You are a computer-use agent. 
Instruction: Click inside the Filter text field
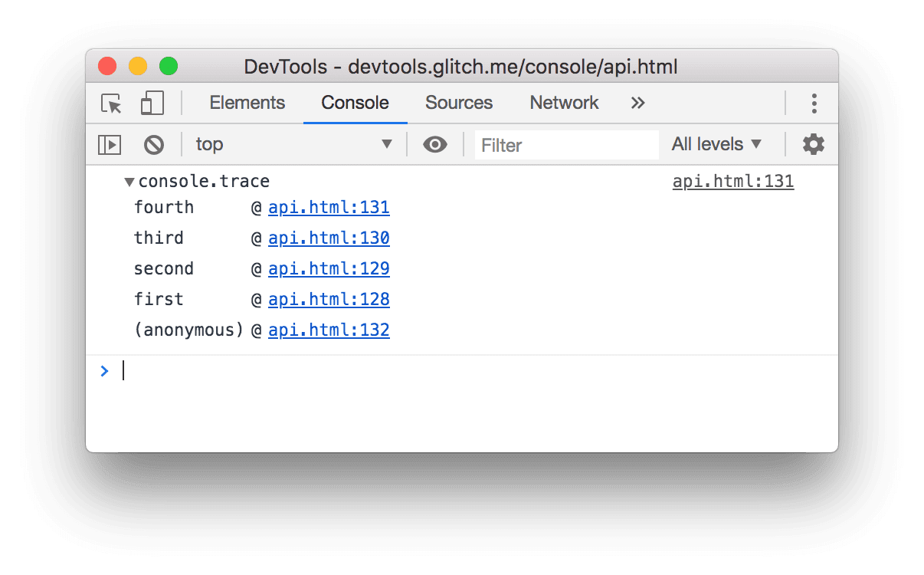click(x=566, y=144)
